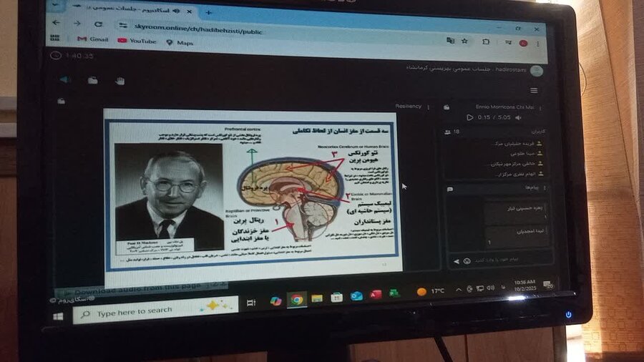Open Publisher from the taskbar
The width and height of the screenshot is (644, 362).
394,293
